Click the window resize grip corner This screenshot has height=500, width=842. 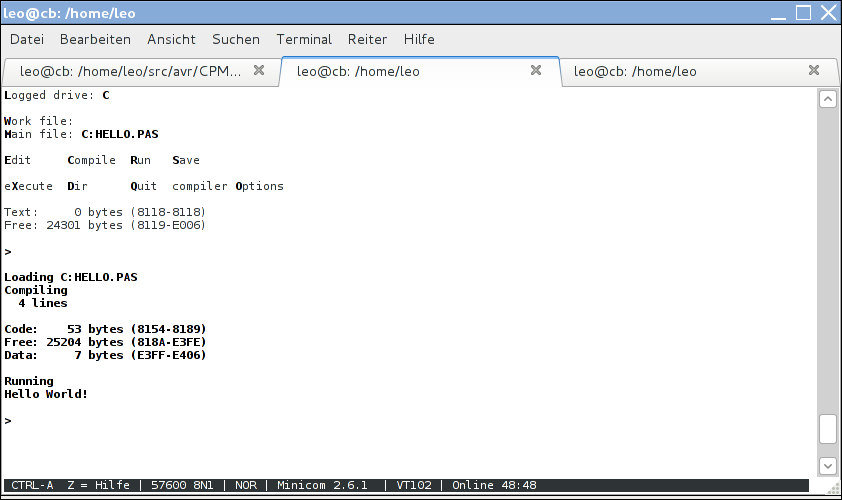[x=833, y=488]
